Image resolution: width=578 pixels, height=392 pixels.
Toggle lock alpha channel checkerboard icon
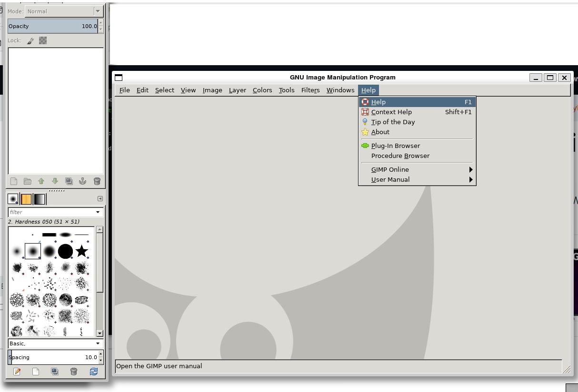43,41
